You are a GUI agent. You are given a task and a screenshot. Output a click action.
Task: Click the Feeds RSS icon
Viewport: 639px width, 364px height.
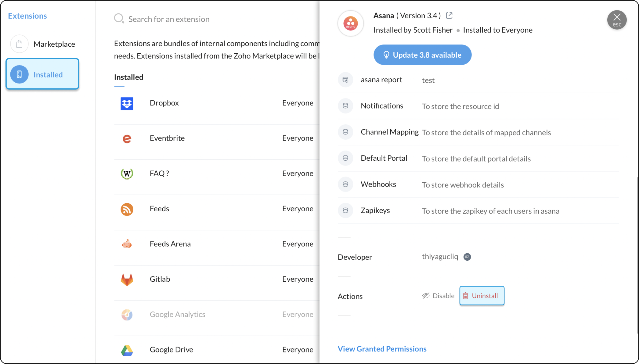tap(127, 209)
